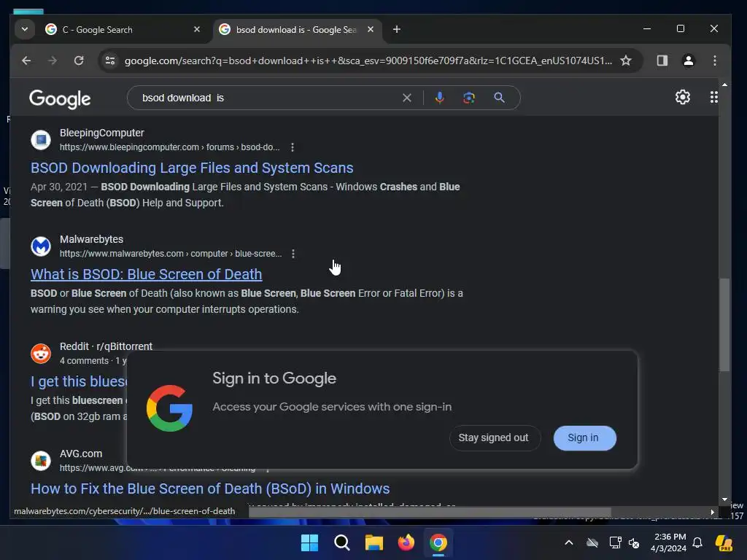Click the scroll up arrow

pyautogui.click(x=724, y=85)
